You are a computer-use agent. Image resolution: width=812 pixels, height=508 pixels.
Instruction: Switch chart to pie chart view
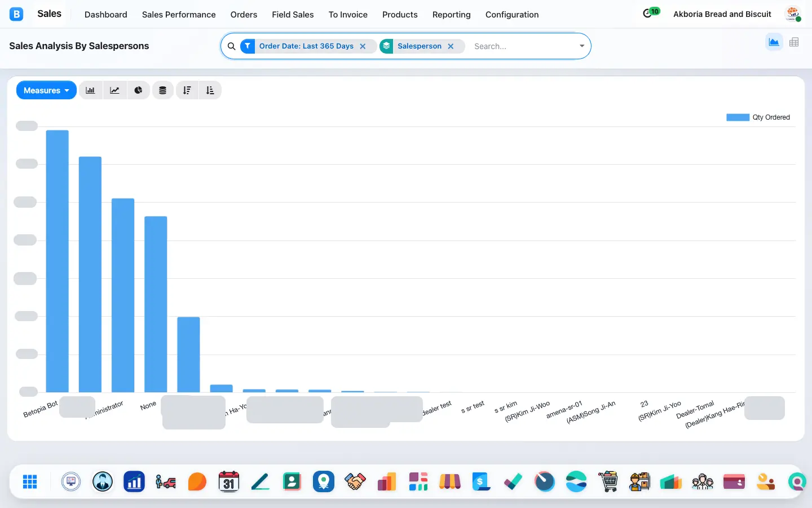(138, 90)
